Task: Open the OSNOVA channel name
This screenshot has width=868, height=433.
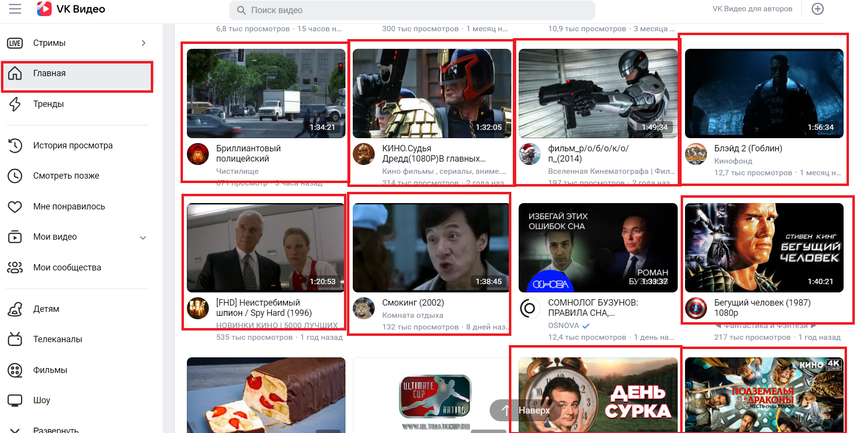Action: [563, 326]
